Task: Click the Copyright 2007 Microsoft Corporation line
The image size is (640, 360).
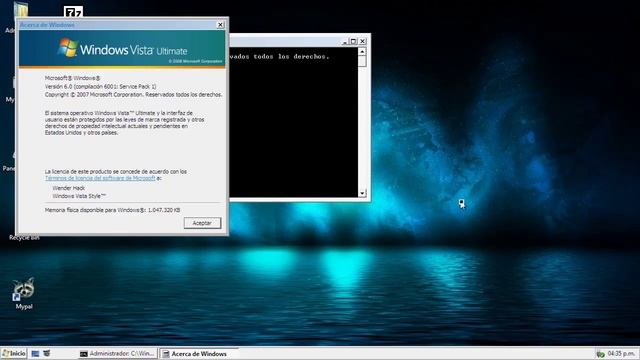Action: click(x=133, y=94)
